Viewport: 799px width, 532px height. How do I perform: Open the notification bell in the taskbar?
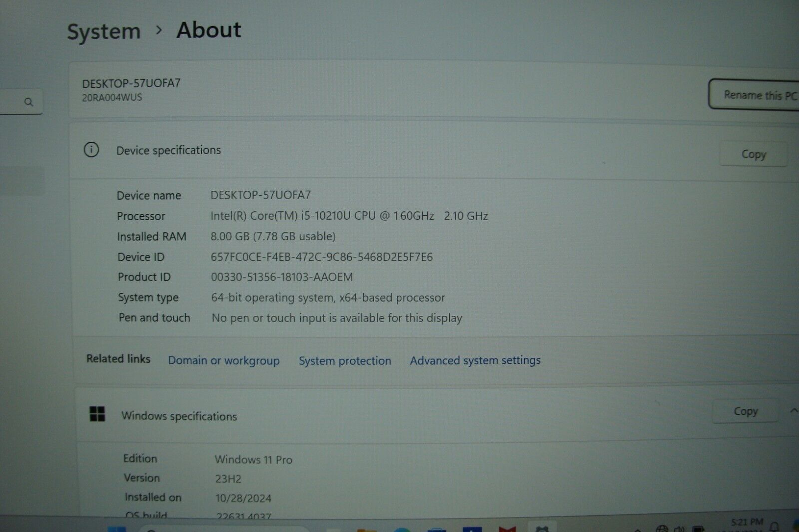click(774, 527)
